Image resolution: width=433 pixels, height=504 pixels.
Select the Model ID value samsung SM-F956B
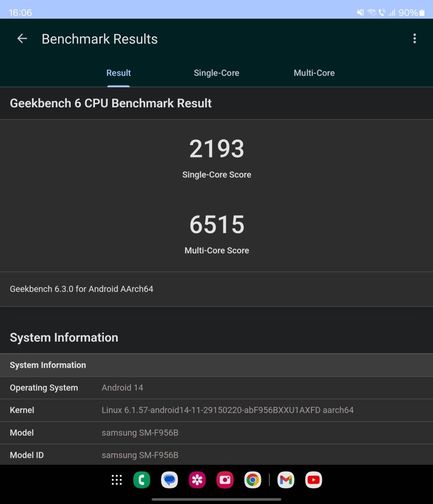click(140, 455)
